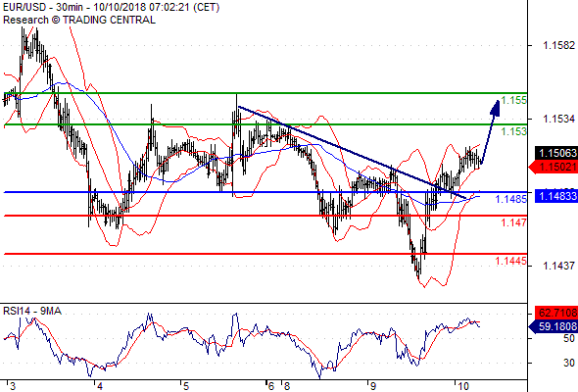Click the date label '6' on time axis
This screenshot has height=392, width=578.
[271, 386]
